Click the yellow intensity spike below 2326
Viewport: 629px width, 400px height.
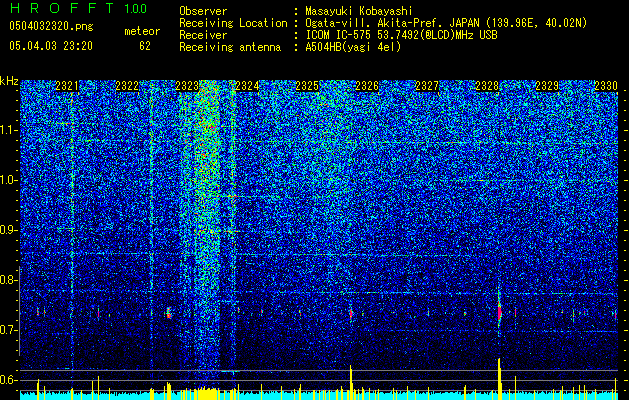351,382
